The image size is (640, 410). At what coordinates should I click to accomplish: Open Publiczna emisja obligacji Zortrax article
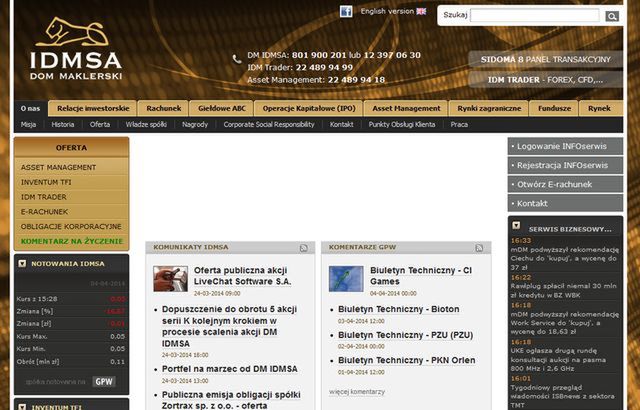(231, 400)
